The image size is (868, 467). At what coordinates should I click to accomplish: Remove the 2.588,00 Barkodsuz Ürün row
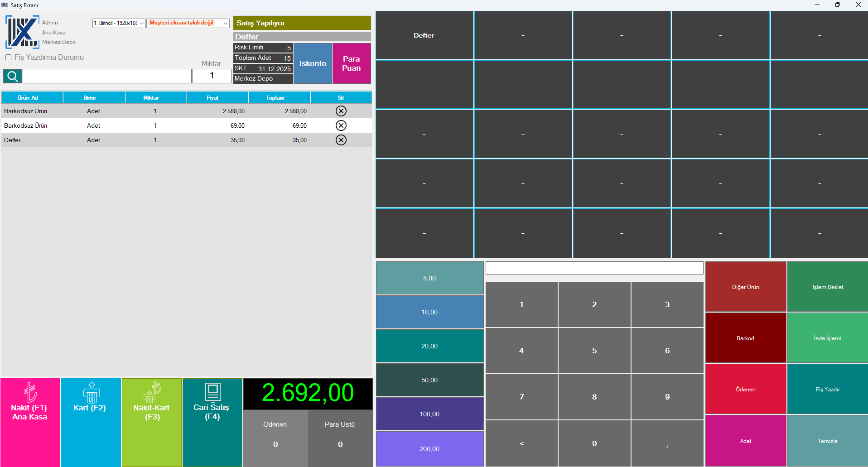point(341,111)
